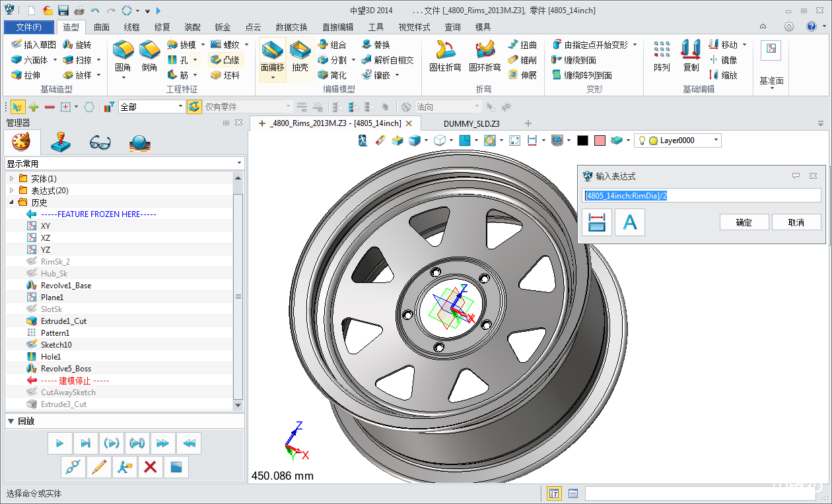Open the Layer0000 dropdown

pyautogui.click(x=716, y=141)
